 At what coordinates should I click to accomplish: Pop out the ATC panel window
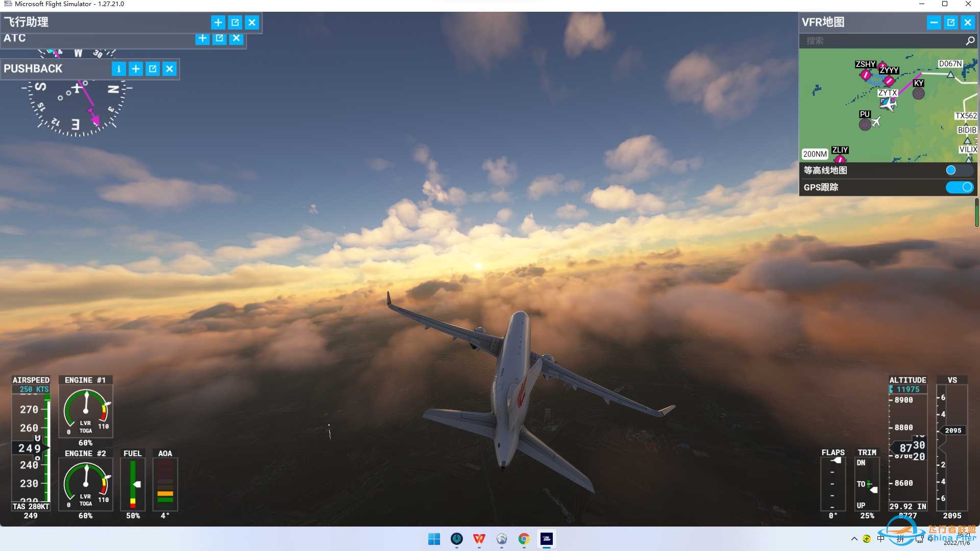tap(219, 38)
